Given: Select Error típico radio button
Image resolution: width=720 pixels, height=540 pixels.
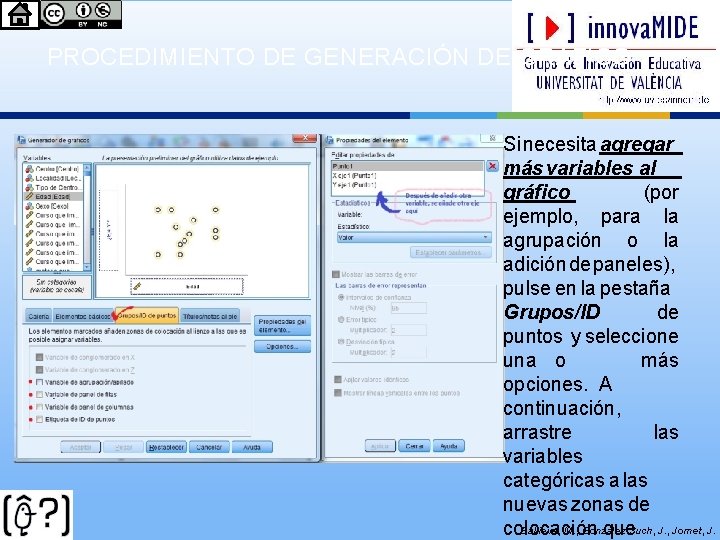Looking at the screenshot, I should click(341, 320).
